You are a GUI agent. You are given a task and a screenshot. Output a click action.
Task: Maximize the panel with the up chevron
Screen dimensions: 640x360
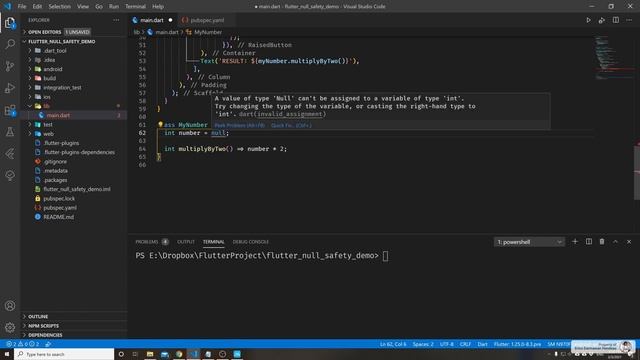tap(615, 242)
